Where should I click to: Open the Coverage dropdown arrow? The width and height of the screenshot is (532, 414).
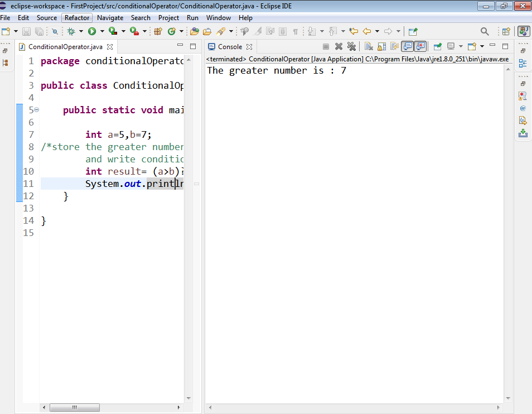point(123,32)
